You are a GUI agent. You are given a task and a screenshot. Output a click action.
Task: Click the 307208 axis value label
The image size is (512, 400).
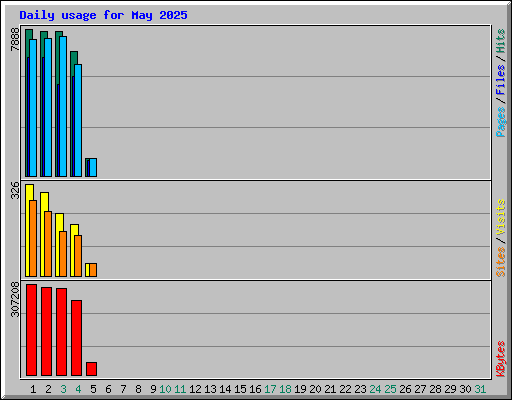point(15,299)
